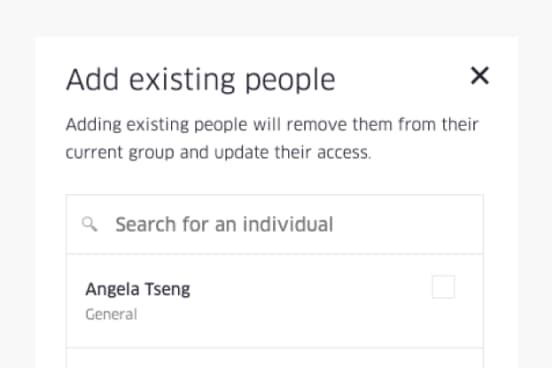Close the Add existing people dialog
Screen dimensions: 552x368
[x=480, y=76]
